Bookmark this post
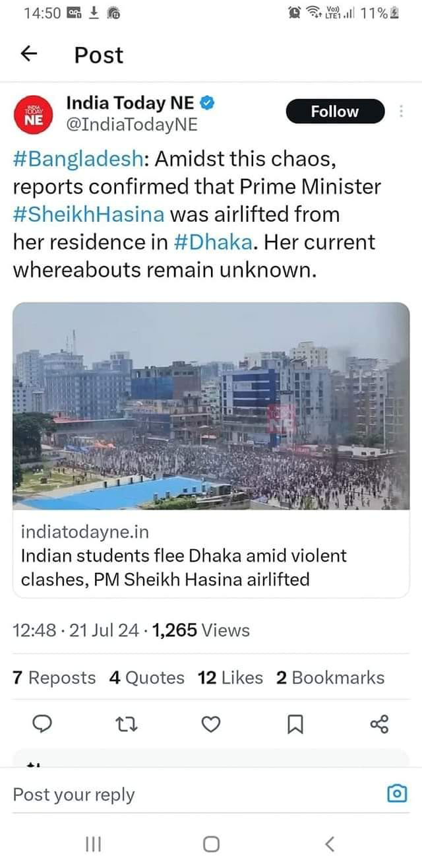 (295, 725)
